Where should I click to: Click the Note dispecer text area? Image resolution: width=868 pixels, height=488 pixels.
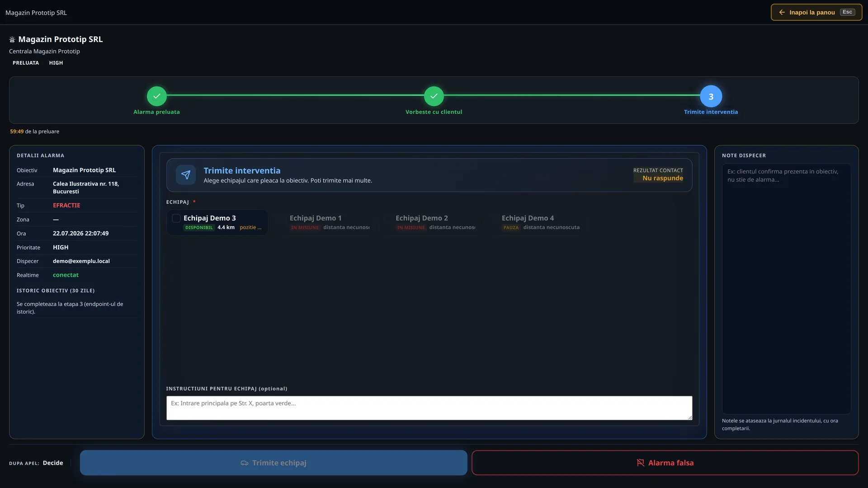786,289
